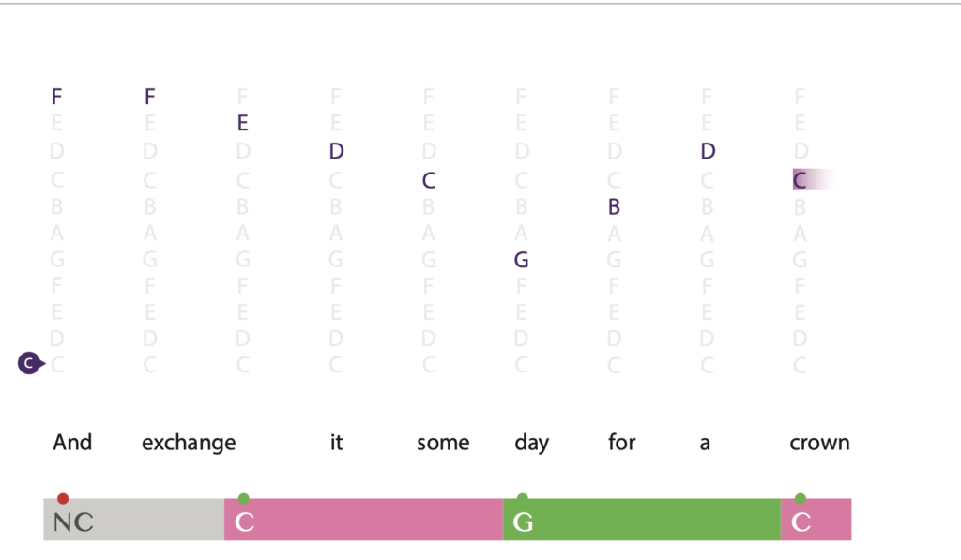Click the purple D note above it

pyautogui.click(x=336, y=151)
